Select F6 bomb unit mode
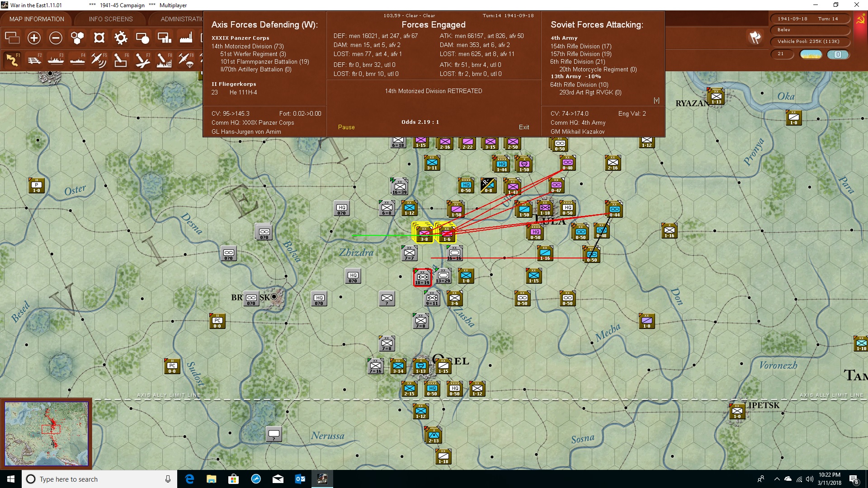The image size is (868, 488). click(121, 60)
